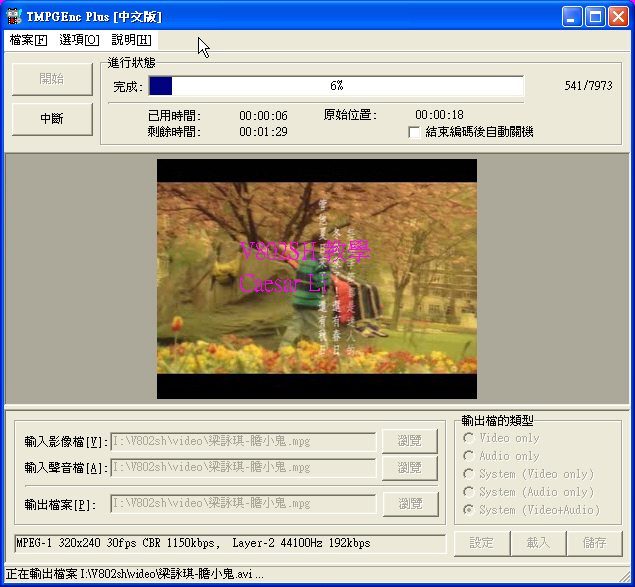Click the 541/7973 frame counter
The width and height of the screenshot is (635, 587).
(x=588, y=86)
